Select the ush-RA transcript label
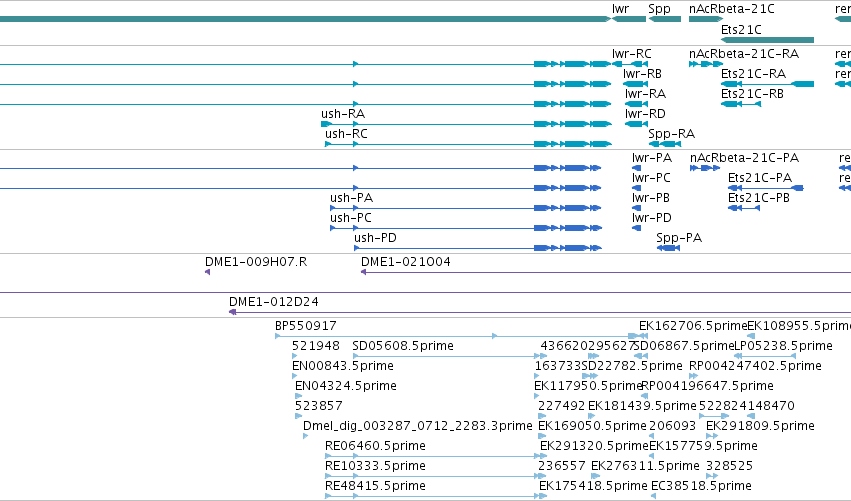The height and width of the screenshot is (501, 851). coord(343,114)
